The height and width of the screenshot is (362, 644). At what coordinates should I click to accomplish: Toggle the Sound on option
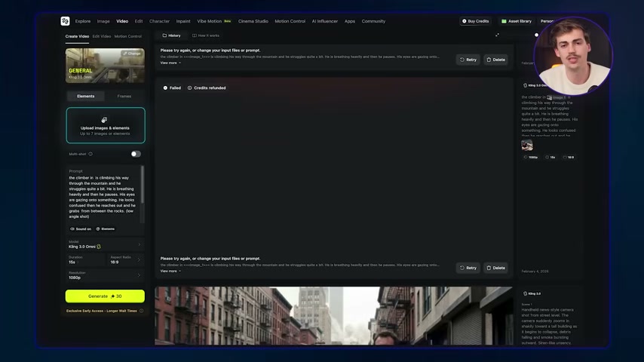[x=81, y=229]
